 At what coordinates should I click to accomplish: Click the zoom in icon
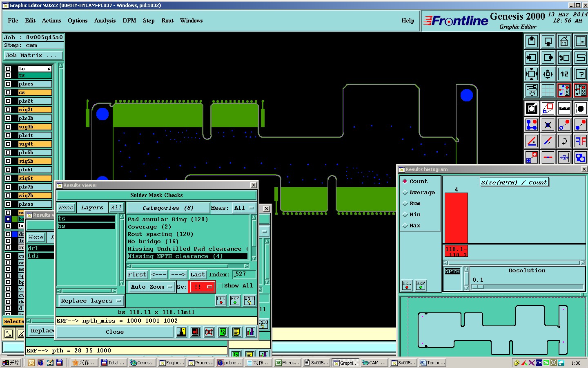tap(532, 74)
